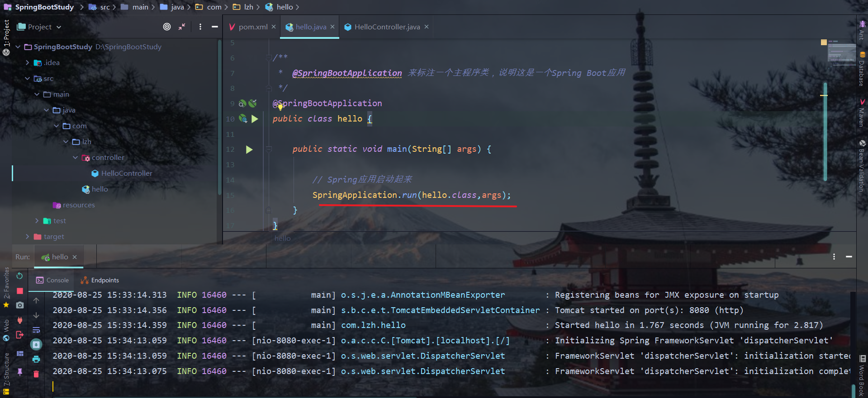Click the Select Opened File target icon
Viewport: 868px width, 398px height.
pos(167,27)
